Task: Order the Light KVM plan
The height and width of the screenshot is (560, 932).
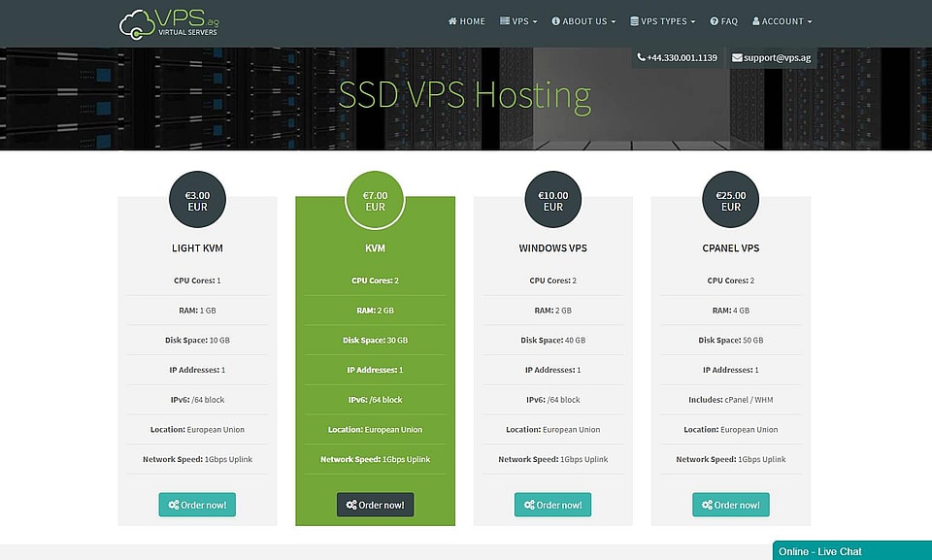Action: click(x=197, y=505)
